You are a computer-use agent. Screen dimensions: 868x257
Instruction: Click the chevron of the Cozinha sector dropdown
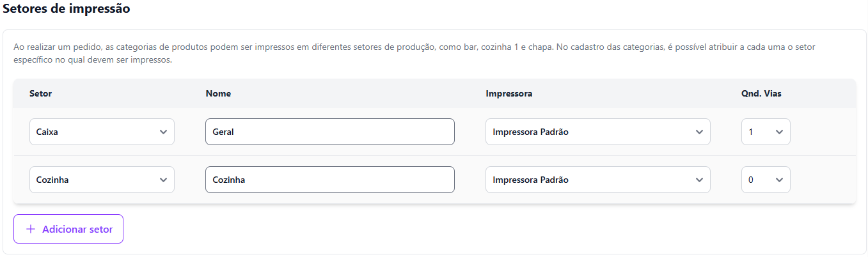coord(163,180)
